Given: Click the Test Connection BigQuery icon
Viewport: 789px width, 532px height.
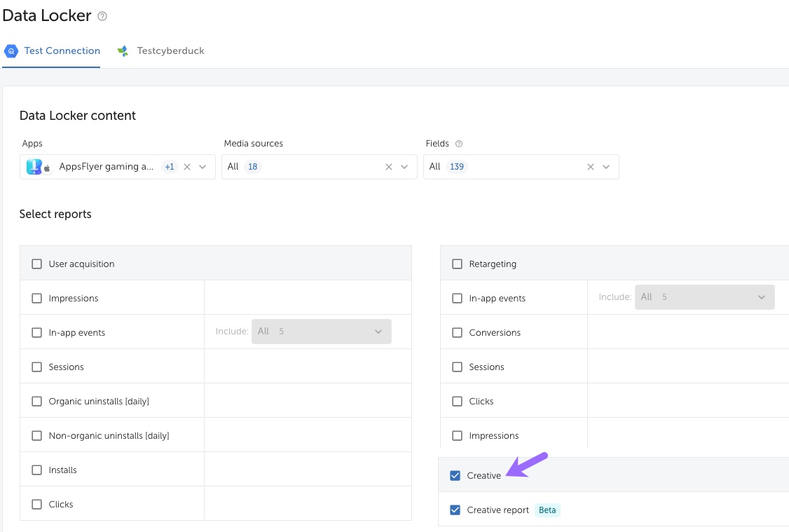Looking at the screenshot, I should [11, 51].
